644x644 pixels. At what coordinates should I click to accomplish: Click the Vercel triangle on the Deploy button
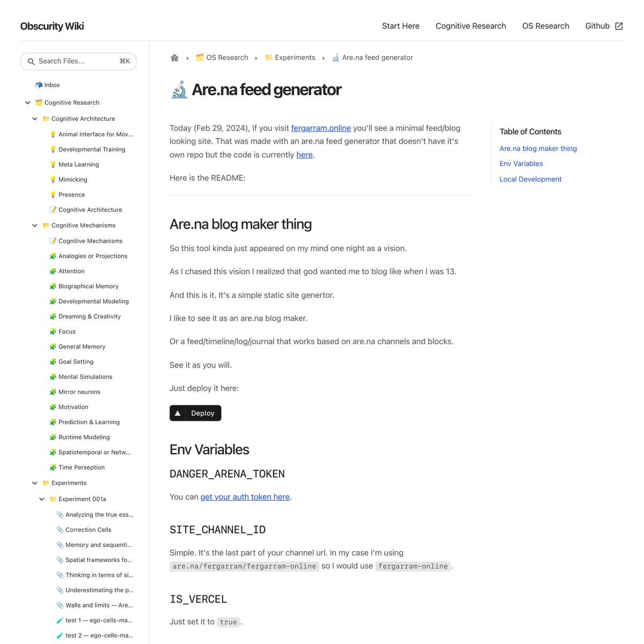177,413
